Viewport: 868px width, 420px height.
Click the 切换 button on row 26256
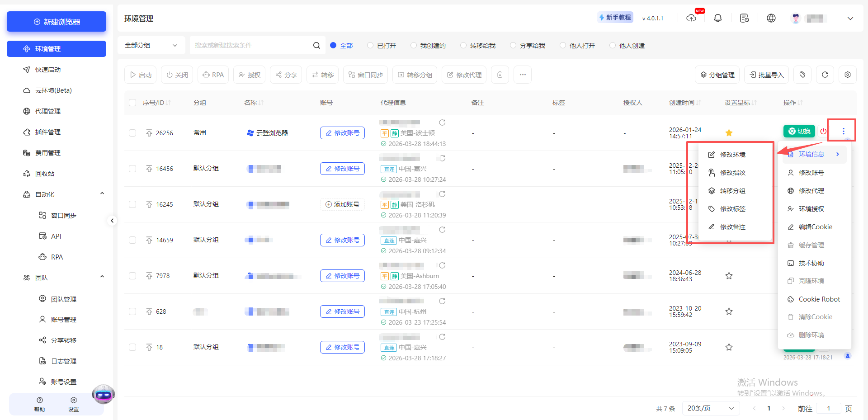799,131
